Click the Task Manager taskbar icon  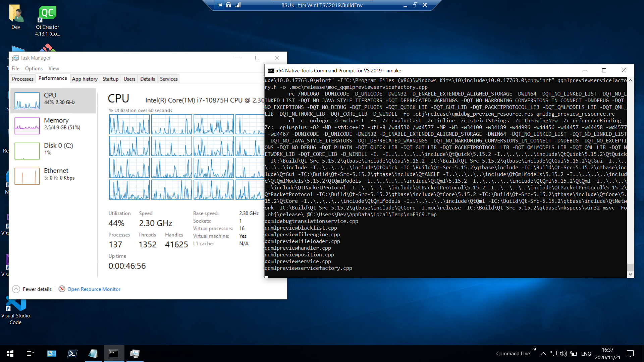135,353
